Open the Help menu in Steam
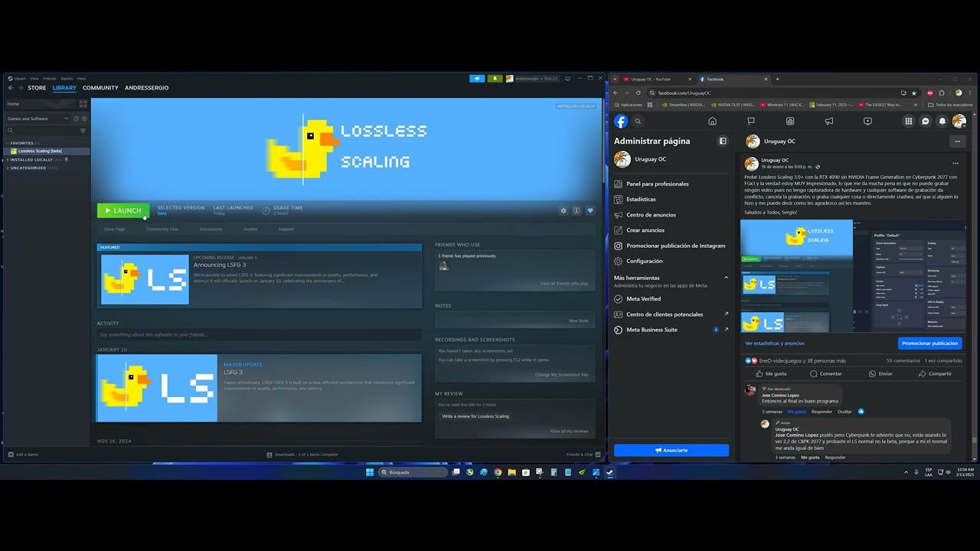The height and width of the screenshot is (551, 980). point(81,78)
